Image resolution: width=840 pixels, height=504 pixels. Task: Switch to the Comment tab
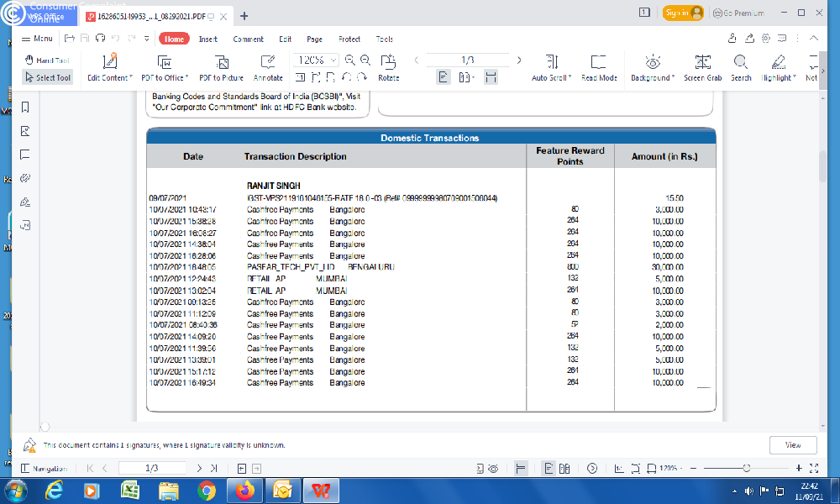click(248, 39)
